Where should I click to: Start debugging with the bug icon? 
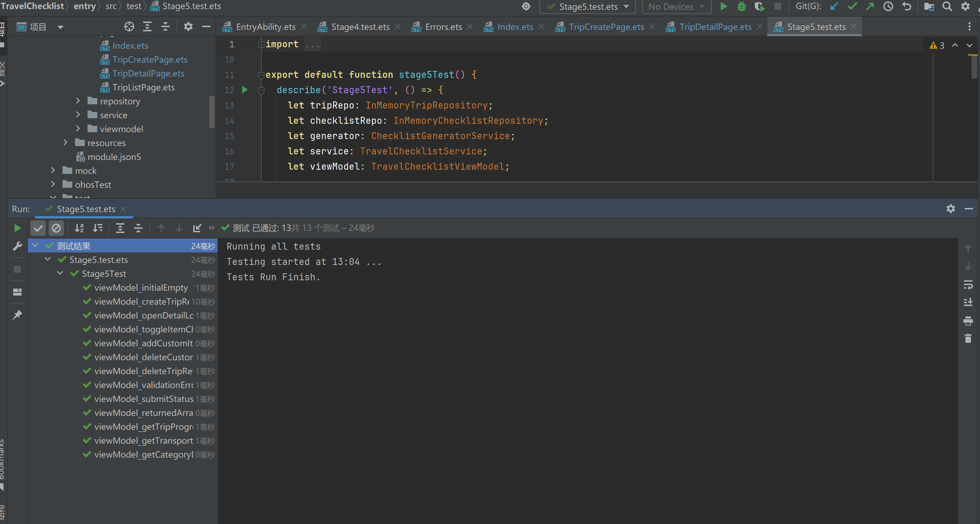point(742,7)
